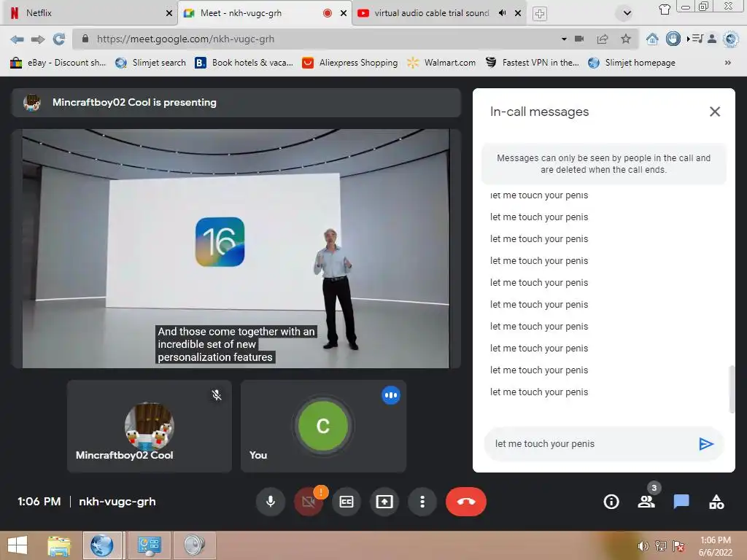The image size is (747, 560).
Task: Open the three-dot More options menu
Action: click(x=422, y=502)
